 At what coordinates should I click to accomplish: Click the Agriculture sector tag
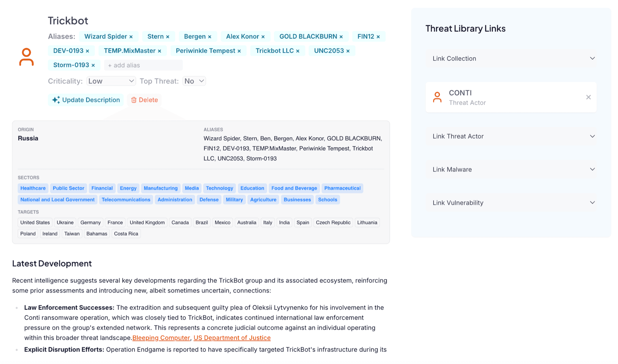pyautogui.click(x=263, y=200)
